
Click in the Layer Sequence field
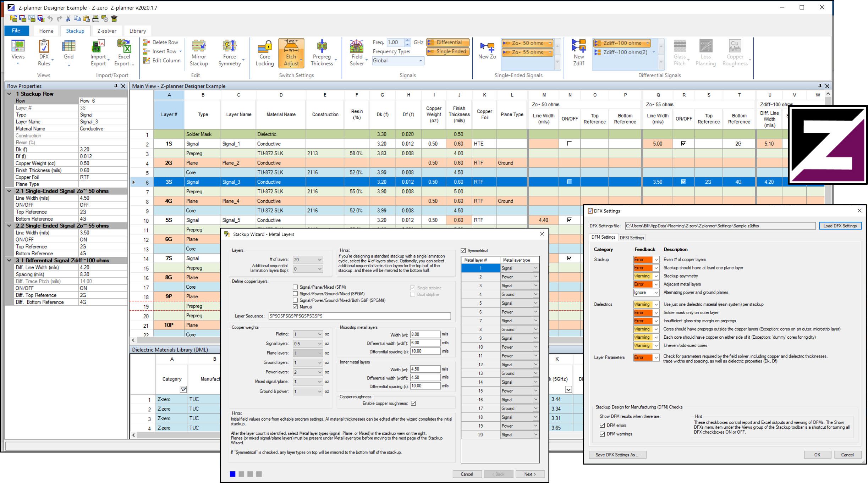coord(359,316)
